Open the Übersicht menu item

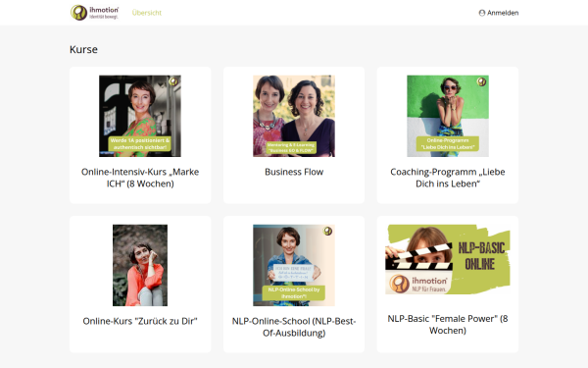(147, 13)
